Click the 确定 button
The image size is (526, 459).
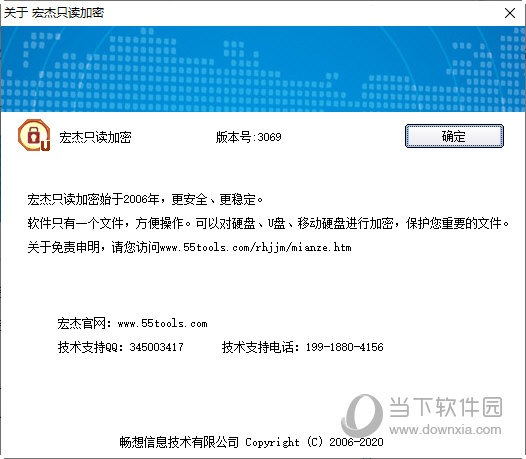(x=454, y=136)
